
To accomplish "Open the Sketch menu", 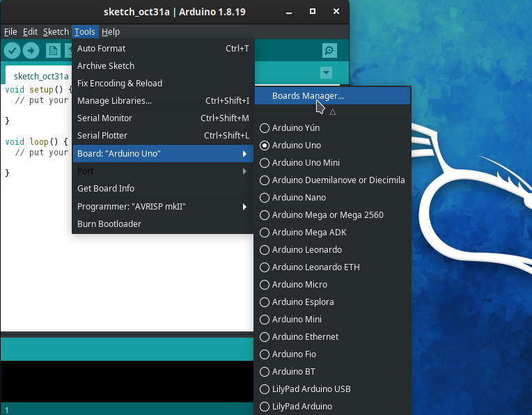I will coord(56,32).
